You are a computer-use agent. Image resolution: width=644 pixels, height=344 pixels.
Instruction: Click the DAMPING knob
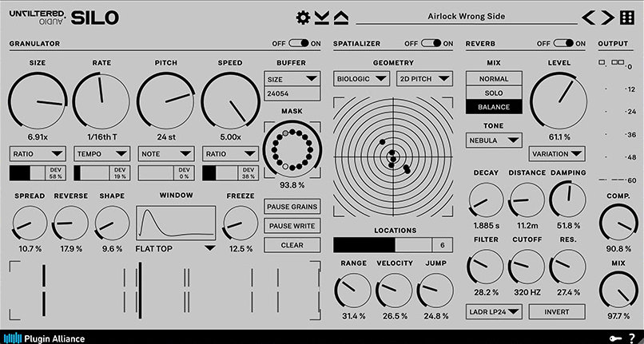tap(568, 200)
